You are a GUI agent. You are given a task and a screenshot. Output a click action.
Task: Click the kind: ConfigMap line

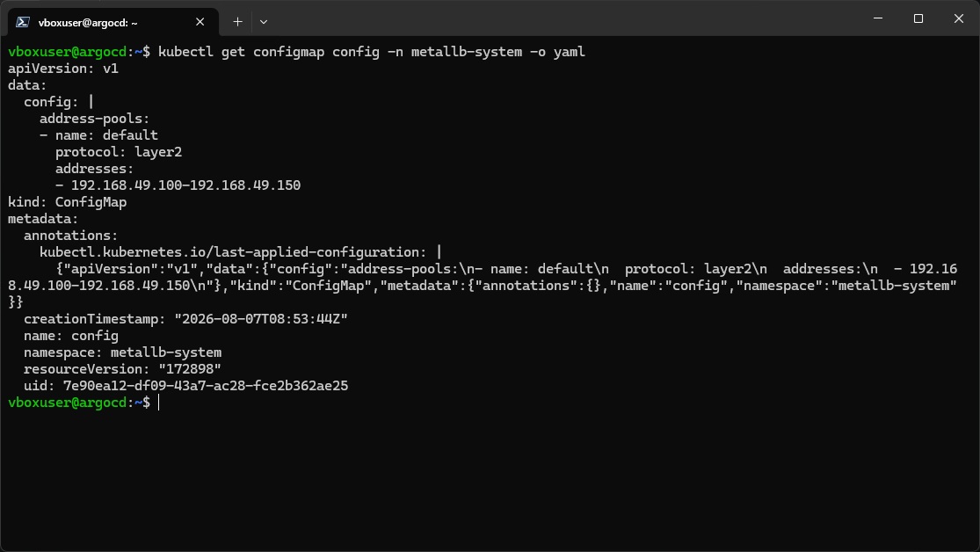click(x=68, y=202)
